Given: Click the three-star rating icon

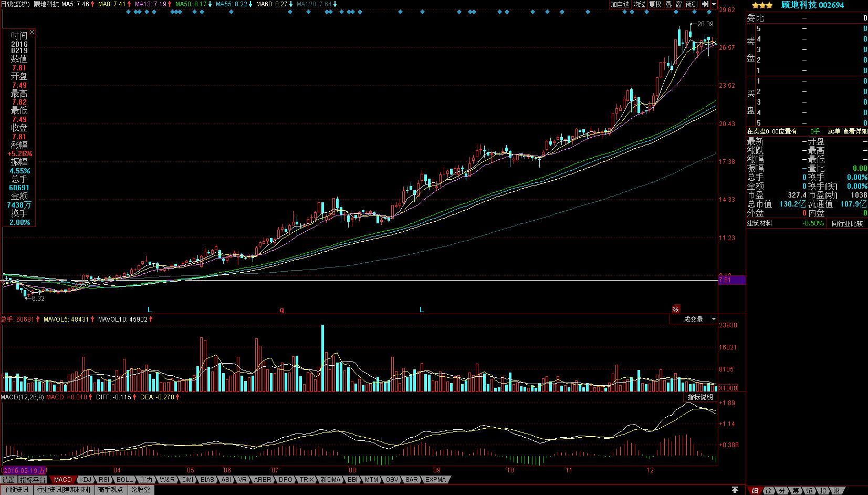Looking at the screenshot, I should (x=762, y=5).
